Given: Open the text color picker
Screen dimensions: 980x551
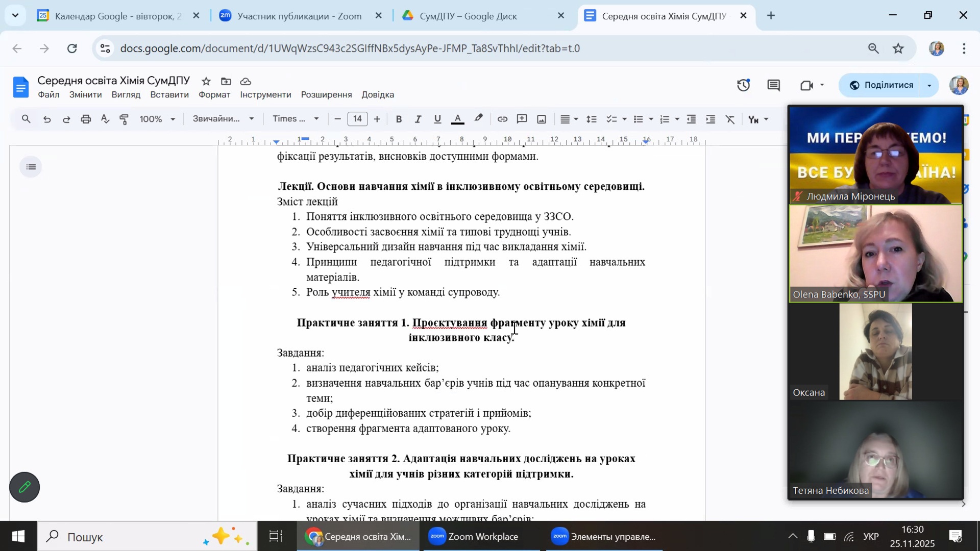Looking at the screenshot, I should pyautogui.click(x=458, y=119).
